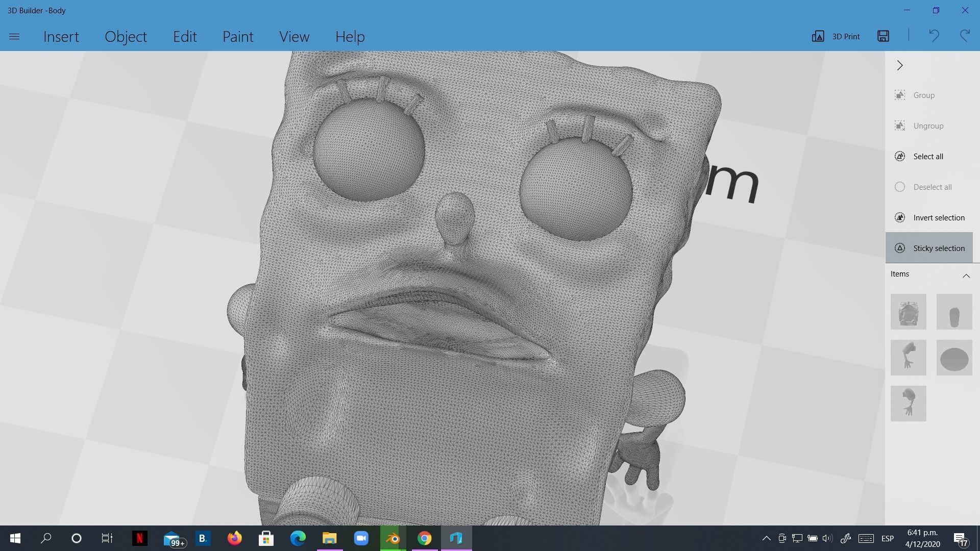Open Zoom from the taskbar
Screen dimensions: 980x551
click(361, 538)
